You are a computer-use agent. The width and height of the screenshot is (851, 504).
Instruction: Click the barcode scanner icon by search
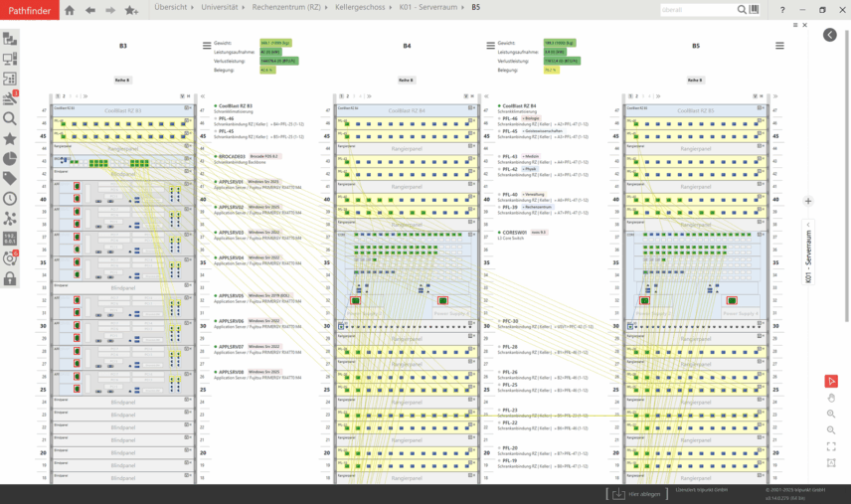tap(755, 10)
